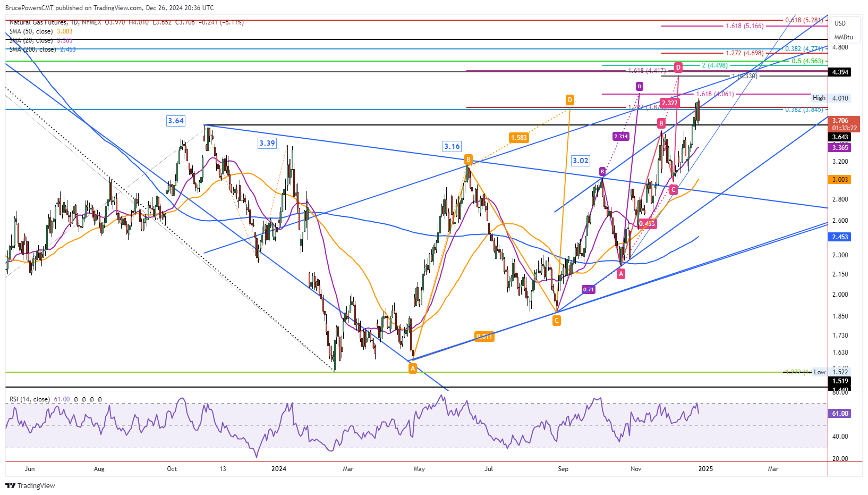This screenshot has height=495, width=868.
Task: Click the Oct date on time axis
Action: [172, 469]
